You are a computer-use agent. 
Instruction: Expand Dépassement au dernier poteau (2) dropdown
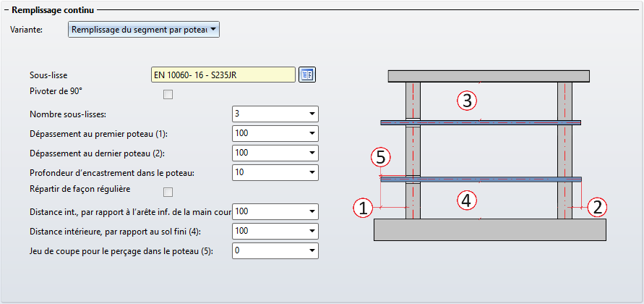coord(275,153)
